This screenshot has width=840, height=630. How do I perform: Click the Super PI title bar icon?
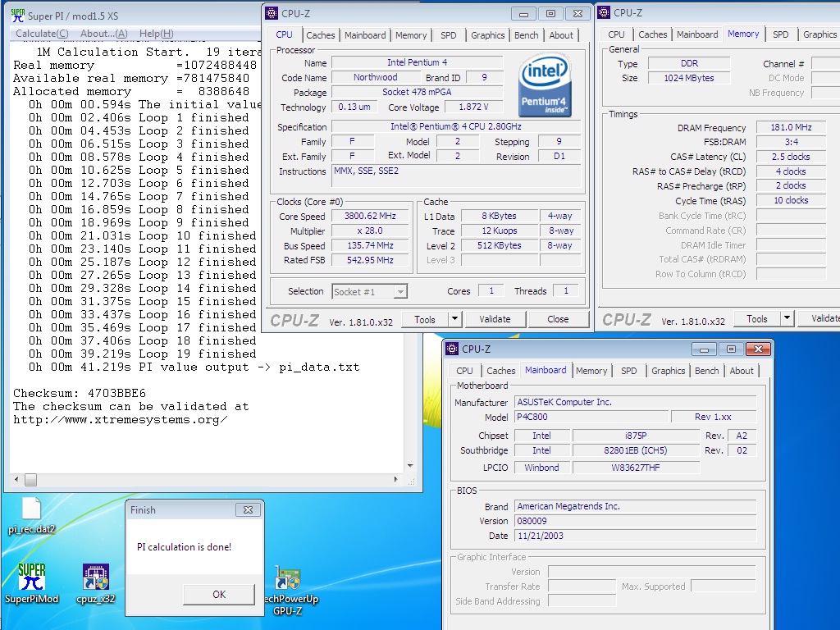[18, 16]
